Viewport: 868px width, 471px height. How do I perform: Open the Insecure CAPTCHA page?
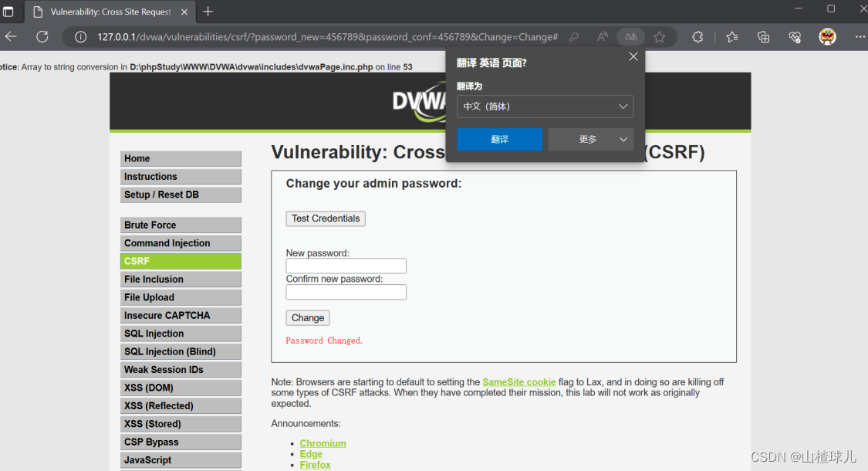(181, 315)
